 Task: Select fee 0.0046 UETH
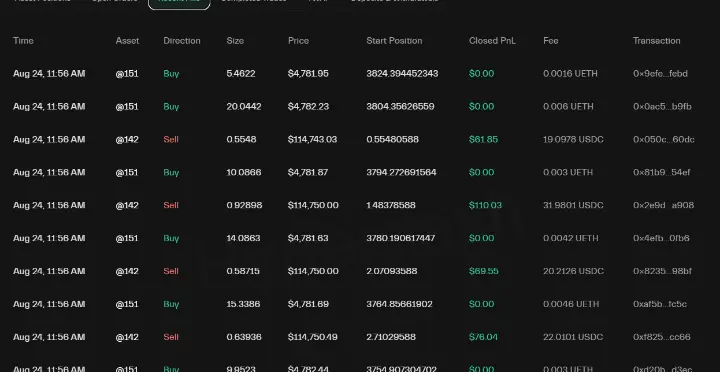[571, 304]
